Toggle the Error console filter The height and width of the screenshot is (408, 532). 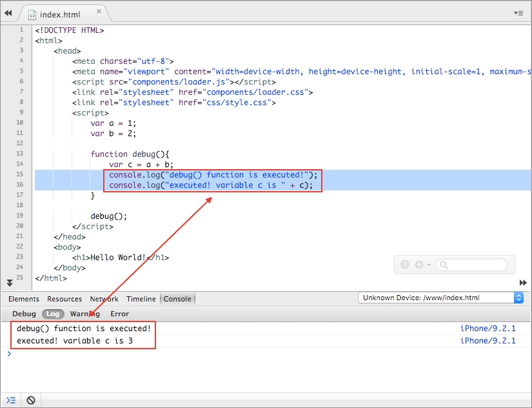[x=120, y=314]
